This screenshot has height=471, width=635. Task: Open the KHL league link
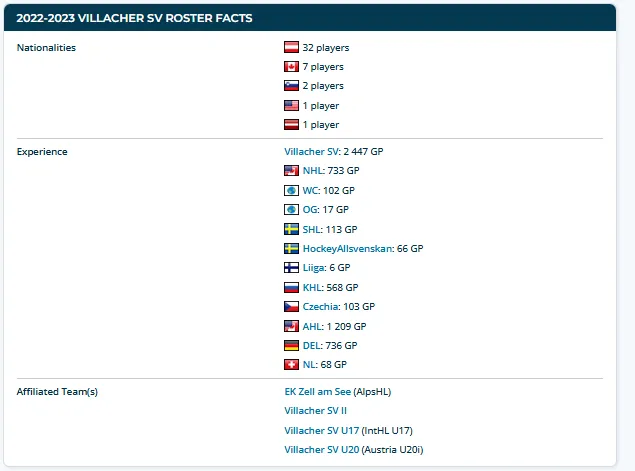312,287
